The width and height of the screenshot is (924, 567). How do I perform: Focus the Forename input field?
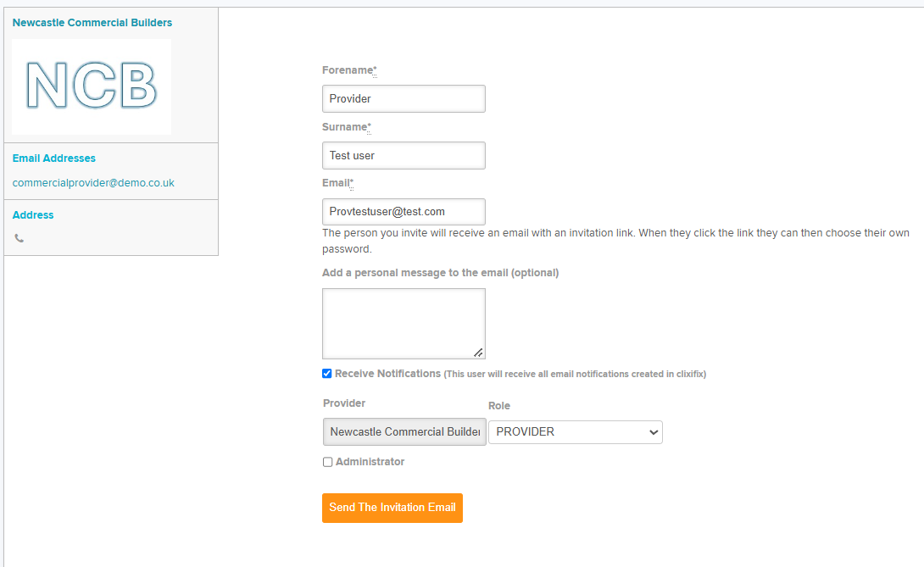(404, 98)
